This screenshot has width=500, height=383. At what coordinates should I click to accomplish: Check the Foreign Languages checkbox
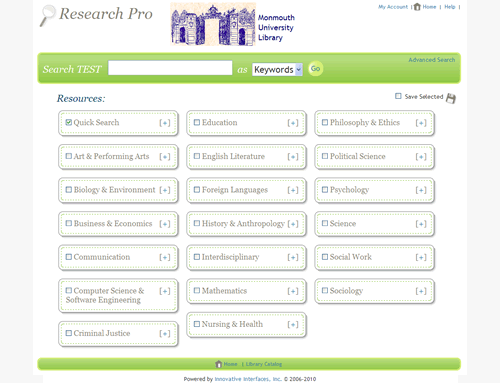(197, 190)
